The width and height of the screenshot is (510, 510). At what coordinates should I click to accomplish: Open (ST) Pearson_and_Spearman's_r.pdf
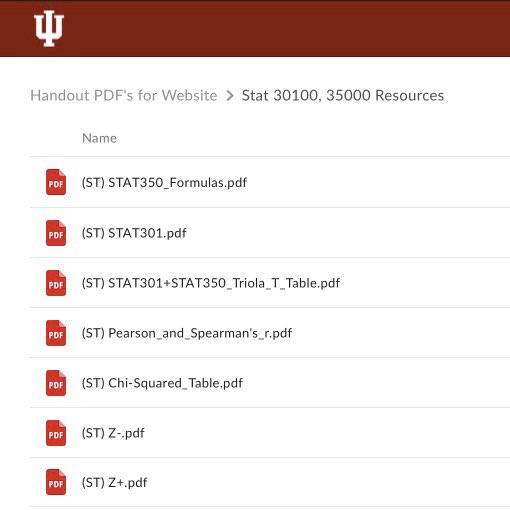pos(187,333)
